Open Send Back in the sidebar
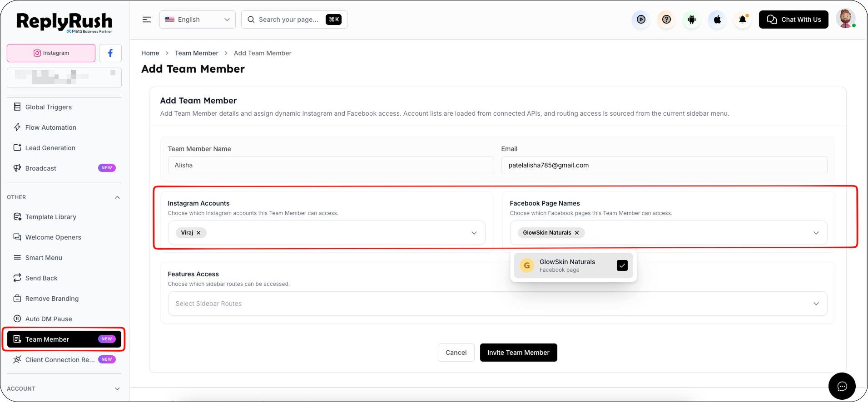The width and height of the screenshot is (868, 402). (x=64, y=278)
